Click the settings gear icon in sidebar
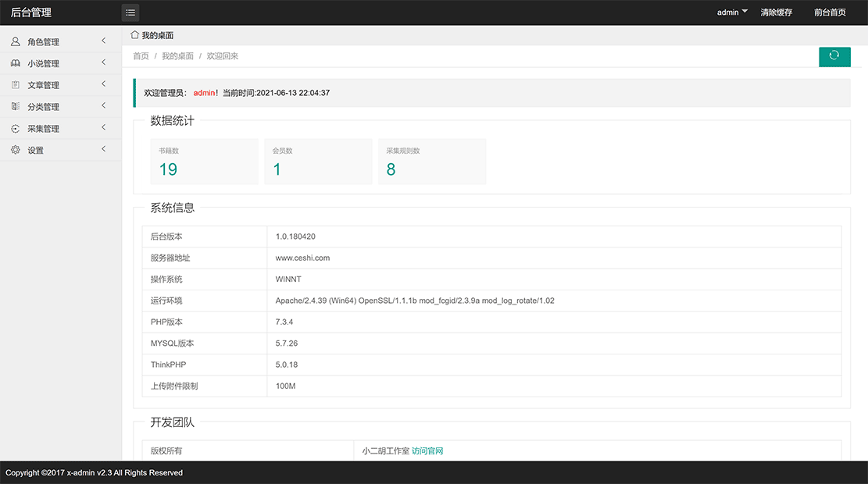868x484 pixels. (16, 150)
